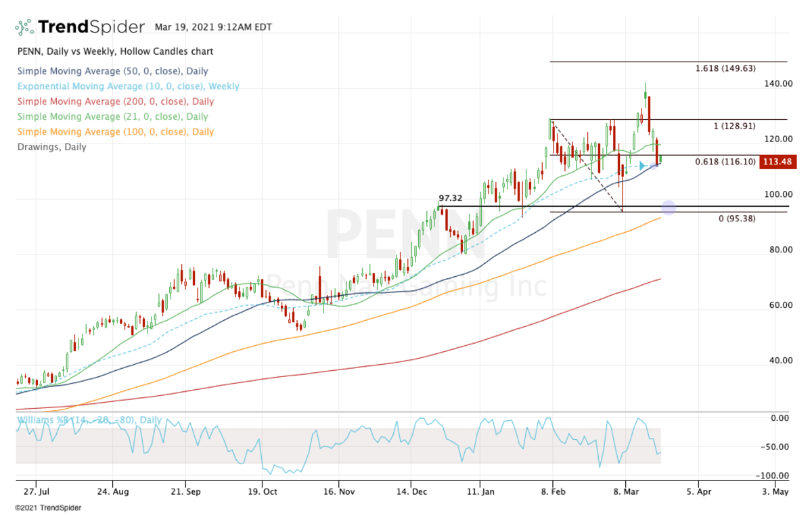812x515 pixels.
Task: Click the '14. Dec' date axis label
Action: (x=413, y=492)
